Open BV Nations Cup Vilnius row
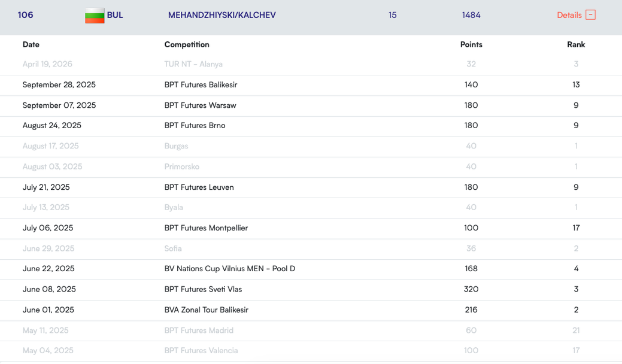 click(x=229, y=269)
